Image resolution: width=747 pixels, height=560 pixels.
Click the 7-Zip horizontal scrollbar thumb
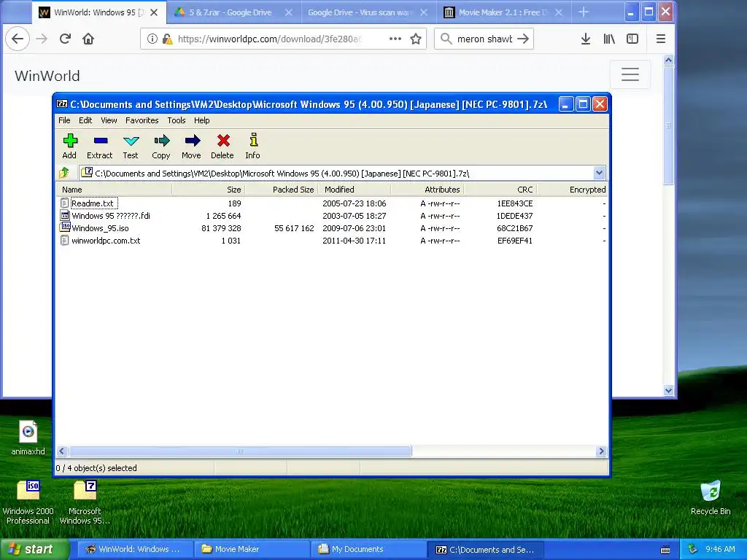240,451
